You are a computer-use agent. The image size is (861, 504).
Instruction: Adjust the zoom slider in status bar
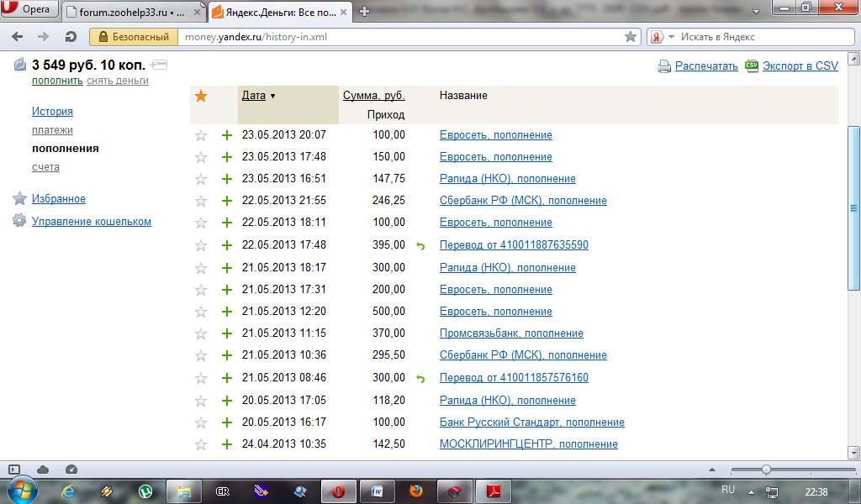point(766,470)
